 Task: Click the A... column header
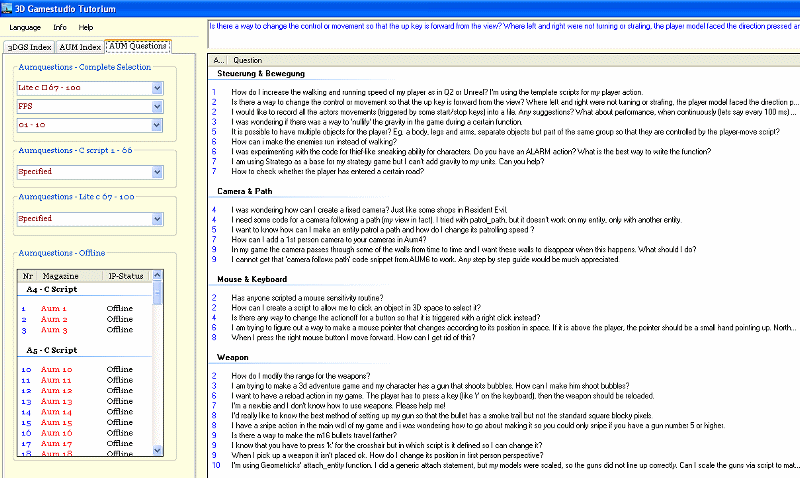coord(218,60)
